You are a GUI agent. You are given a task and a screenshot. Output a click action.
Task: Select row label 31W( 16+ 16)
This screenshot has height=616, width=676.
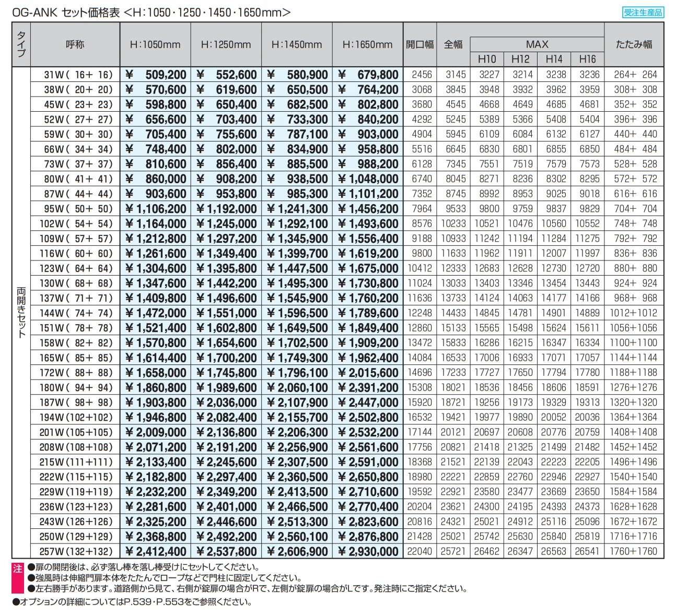point(78,75)
